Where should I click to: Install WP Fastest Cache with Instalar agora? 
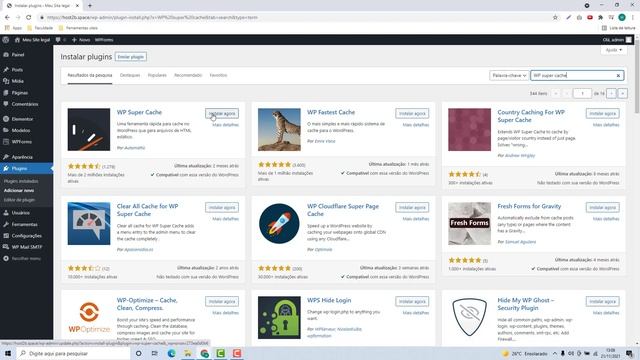pos(412,113)
